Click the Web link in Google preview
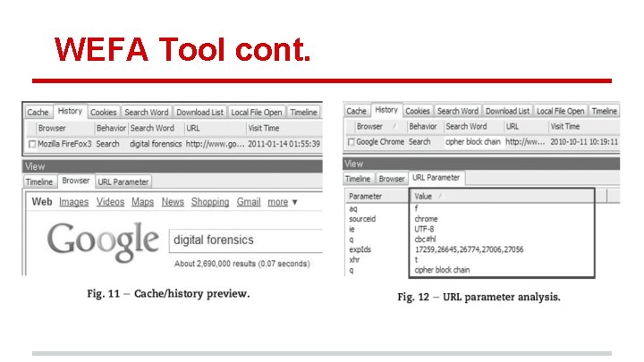Viewport: 644px width, 362px height. (42, 202)
